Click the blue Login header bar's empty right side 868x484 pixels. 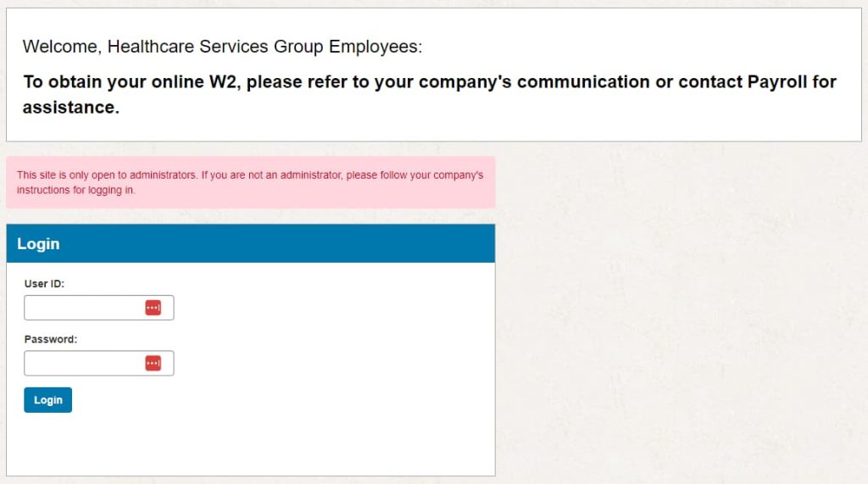pyautogui.click(x=339, y=244)
